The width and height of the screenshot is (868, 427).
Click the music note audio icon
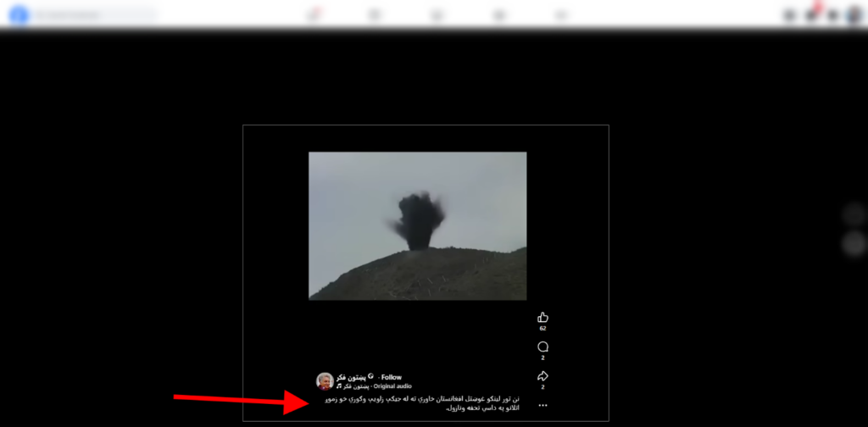pyautogui.click(x=339, y=386)
